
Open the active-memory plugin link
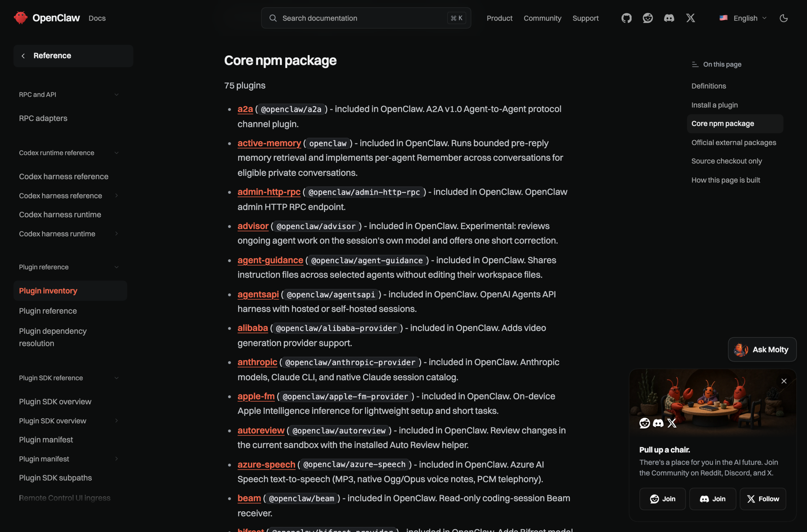(269, 143)
